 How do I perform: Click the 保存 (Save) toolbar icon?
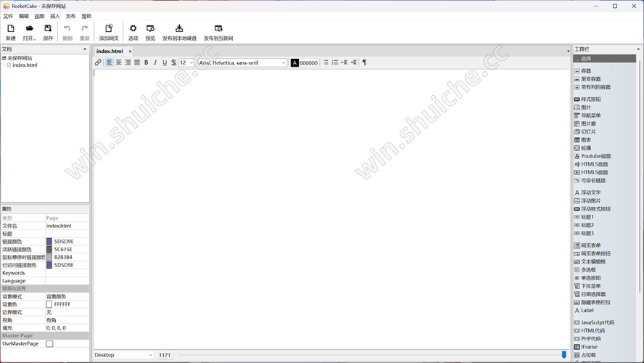tap(48, 32)
